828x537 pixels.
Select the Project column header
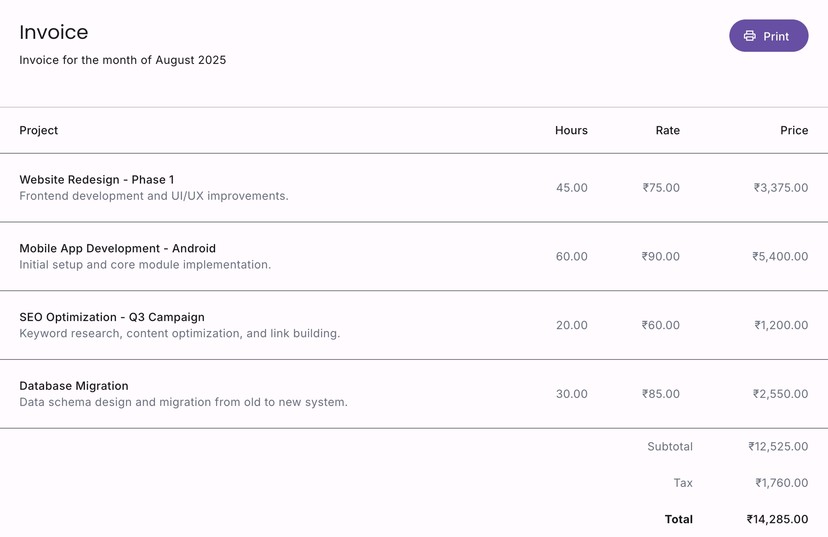pyautogui.click(x=39, y=130)
